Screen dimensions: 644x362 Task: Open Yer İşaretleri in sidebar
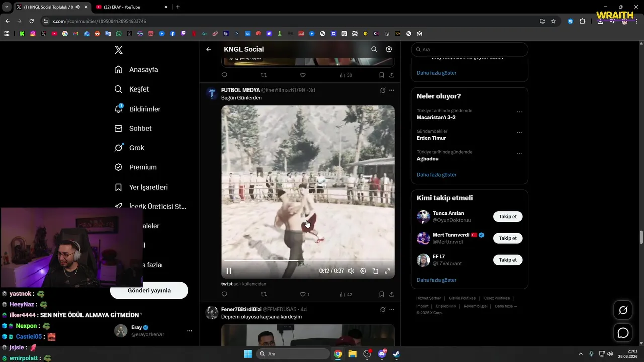[x=141, y=187]
